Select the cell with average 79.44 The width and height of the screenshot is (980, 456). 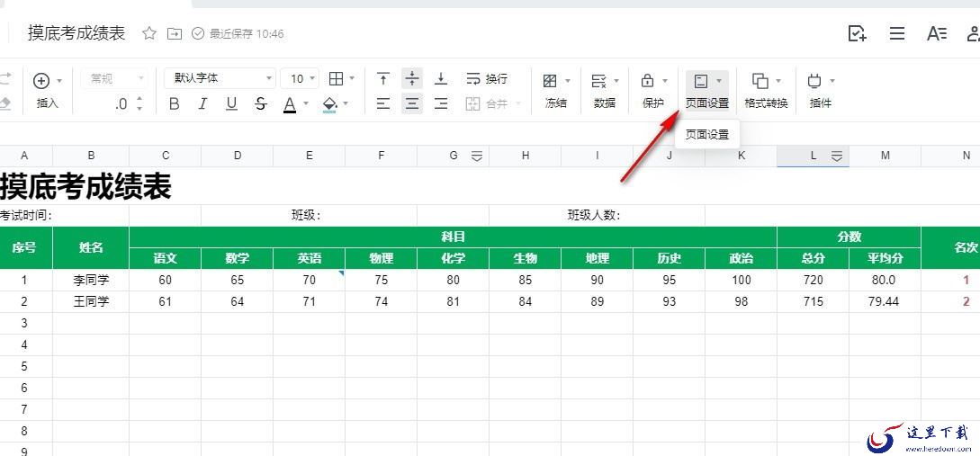(885, 301)
